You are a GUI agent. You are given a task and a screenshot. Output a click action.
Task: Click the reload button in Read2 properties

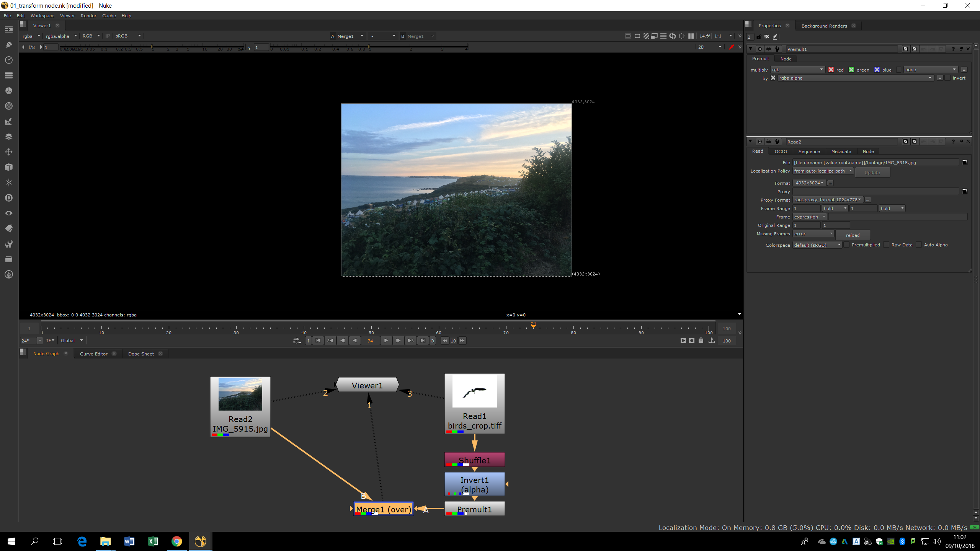pos(853,235)
